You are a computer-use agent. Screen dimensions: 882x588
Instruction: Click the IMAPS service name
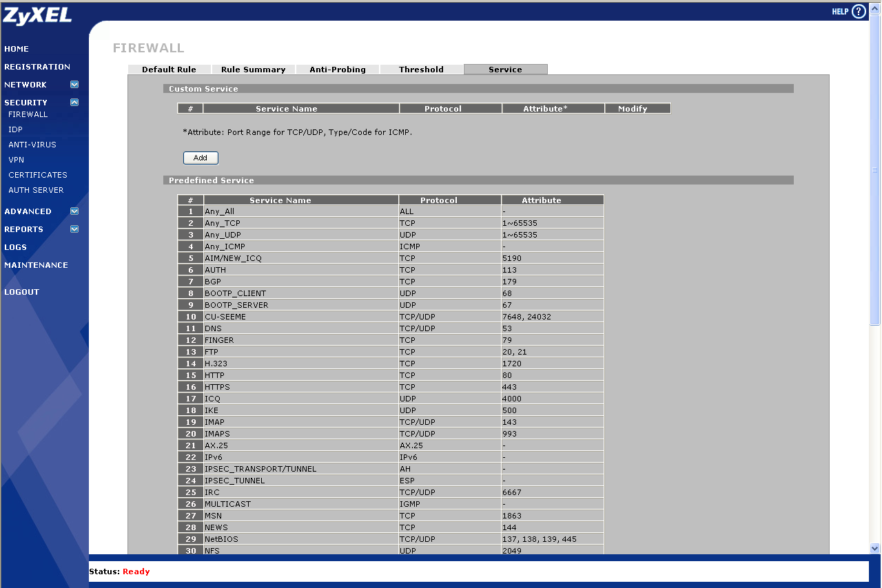pyautogui.click(x=217, y=434)
